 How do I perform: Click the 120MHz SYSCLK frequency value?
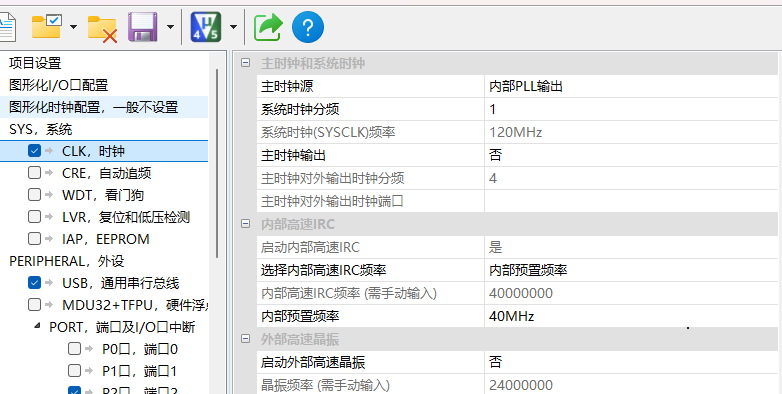pyautogui.click(x=515, y=132)
